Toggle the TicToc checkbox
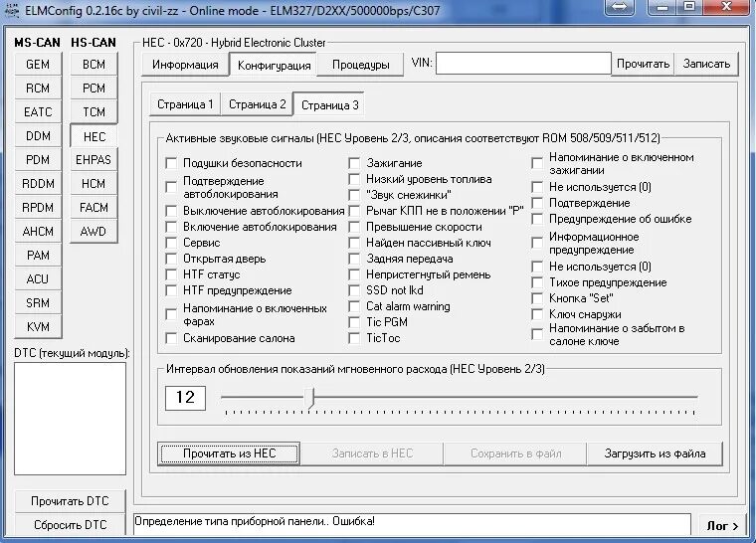This screenshot has width=756, height=543. (x=354, y=338)
